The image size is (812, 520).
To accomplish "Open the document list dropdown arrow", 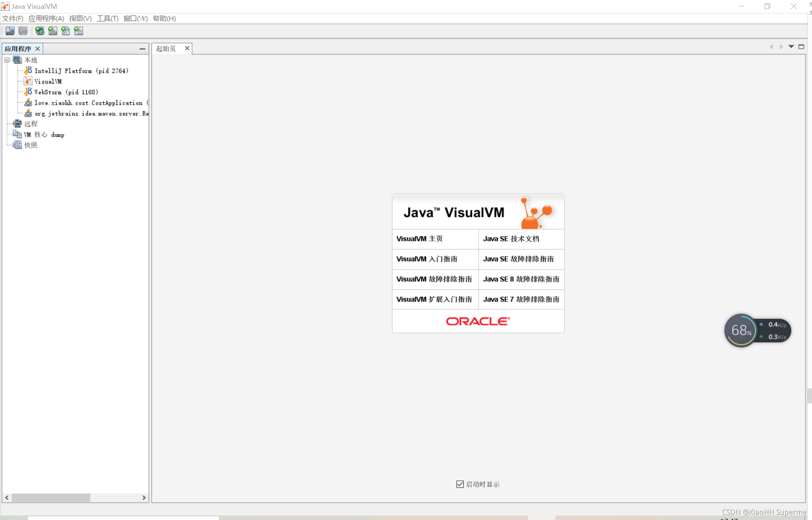I will [791, 47].
